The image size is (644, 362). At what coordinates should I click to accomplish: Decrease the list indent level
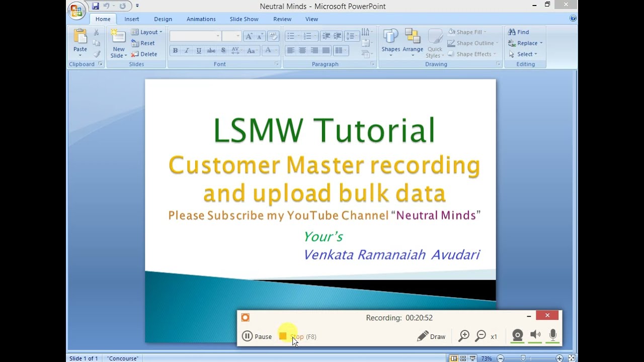point(326,36)
